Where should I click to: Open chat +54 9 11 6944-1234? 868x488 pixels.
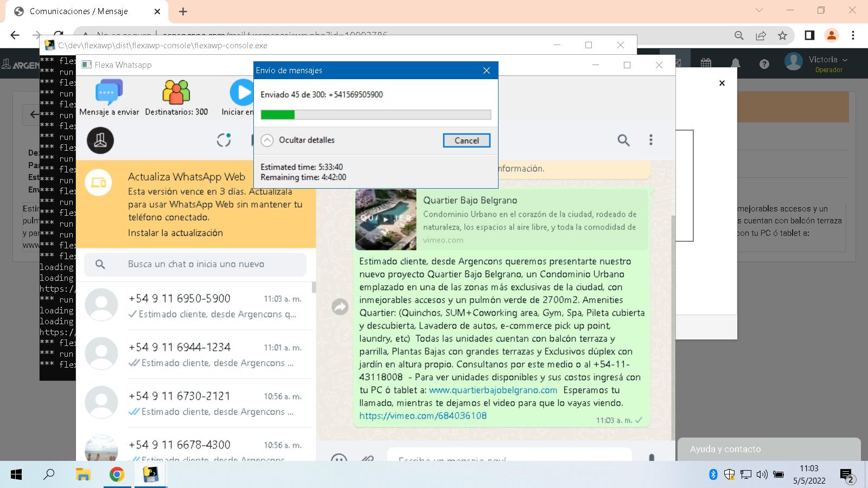coord(194,354)
